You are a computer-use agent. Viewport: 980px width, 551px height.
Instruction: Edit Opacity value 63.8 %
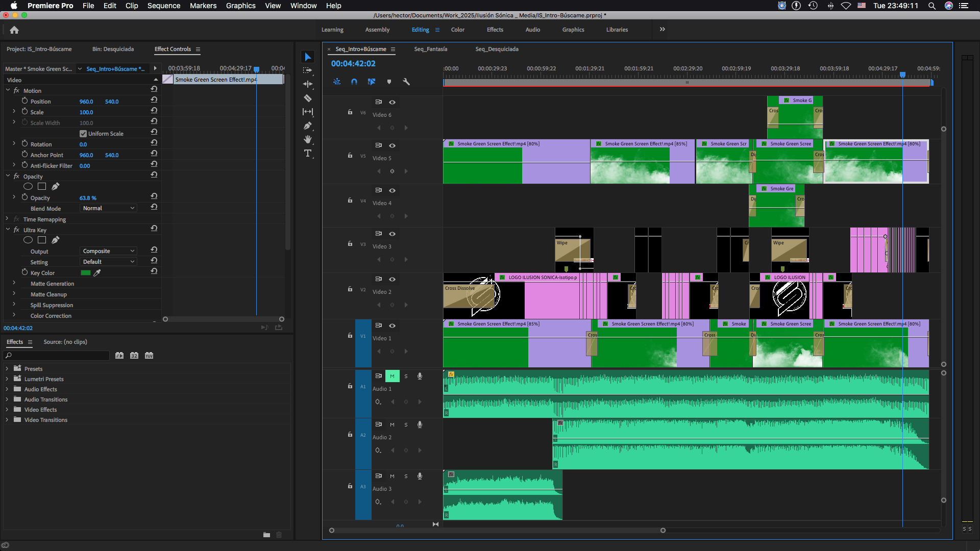88,198
